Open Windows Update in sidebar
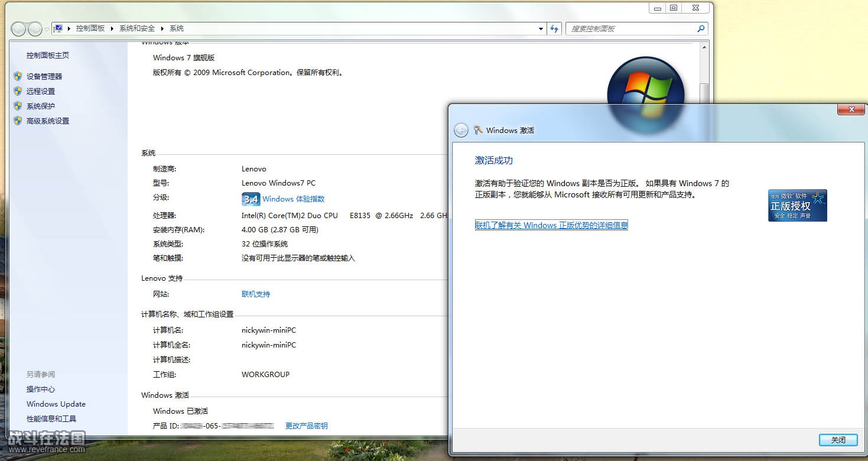The width and height of the screenshot is (868, 461). 56,404
